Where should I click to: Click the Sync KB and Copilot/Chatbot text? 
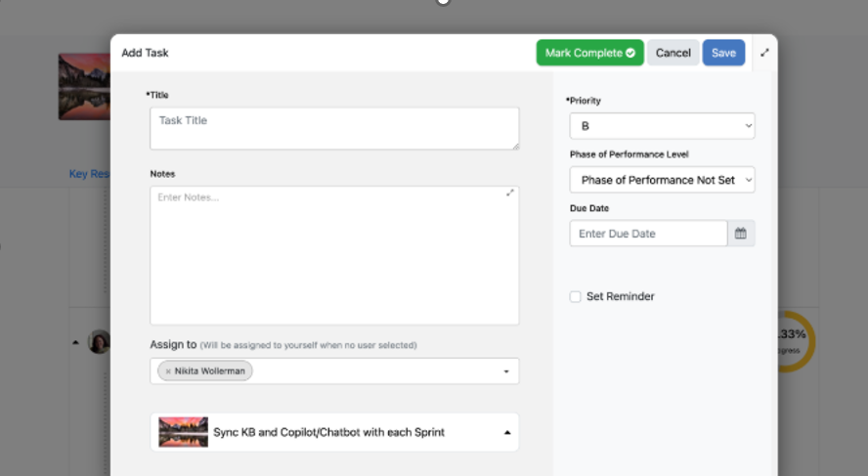[328, 432]
